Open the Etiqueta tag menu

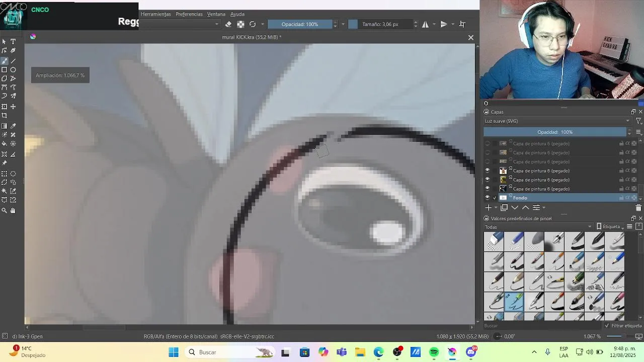coord(610,227)
